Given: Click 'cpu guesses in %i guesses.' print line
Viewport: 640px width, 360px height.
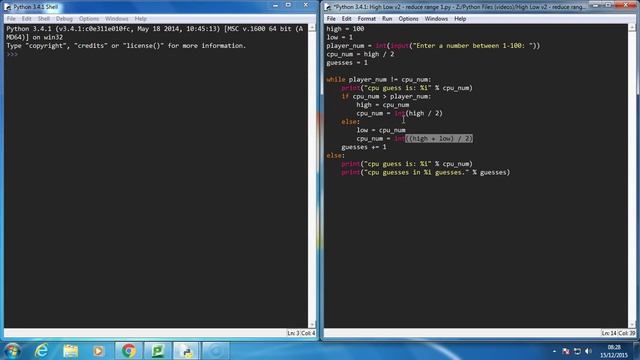Looking at the screenshot, I should click(x=426, y=172).
